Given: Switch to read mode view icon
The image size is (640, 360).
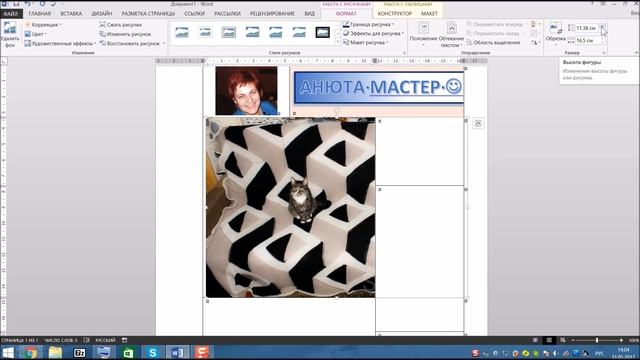Looking at the screenshot, I should 535,340.
